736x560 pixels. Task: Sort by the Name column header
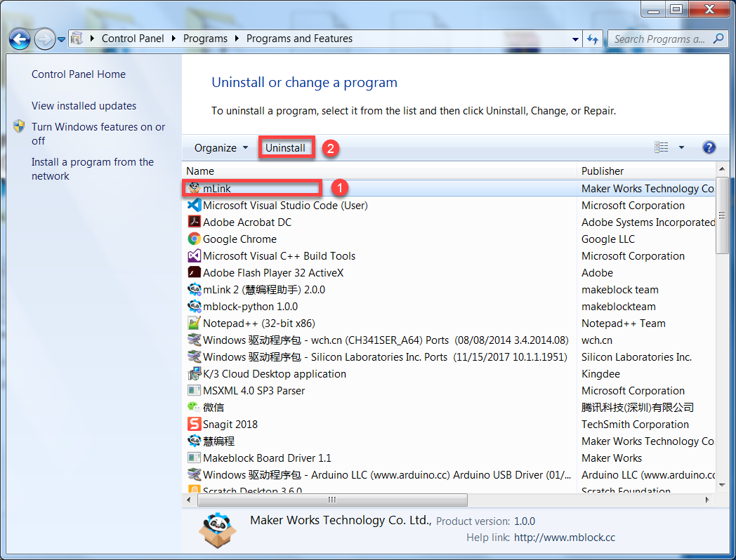[x=379, y=171]
